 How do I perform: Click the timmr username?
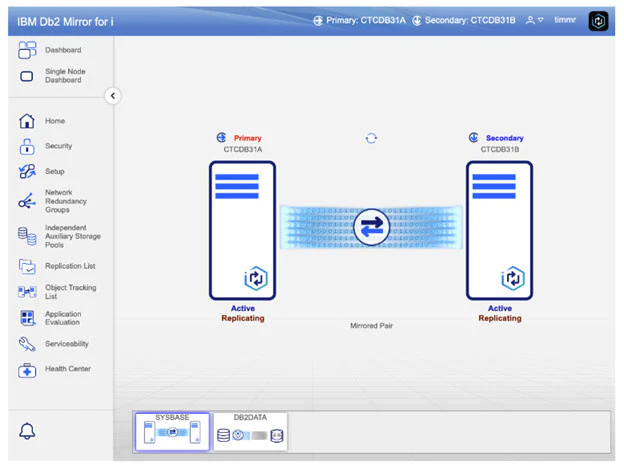(x=565, y=20)
